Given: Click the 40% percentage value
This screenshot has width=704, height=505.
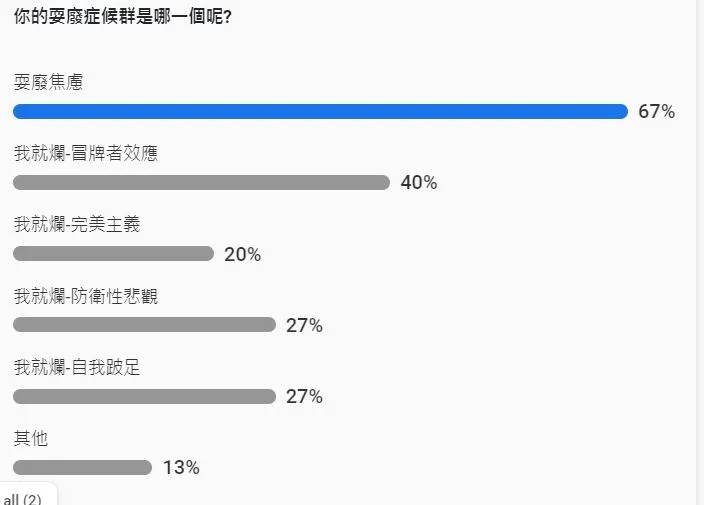Looking at the screenshot, I should pyautogui.click(x=419, y=183).
